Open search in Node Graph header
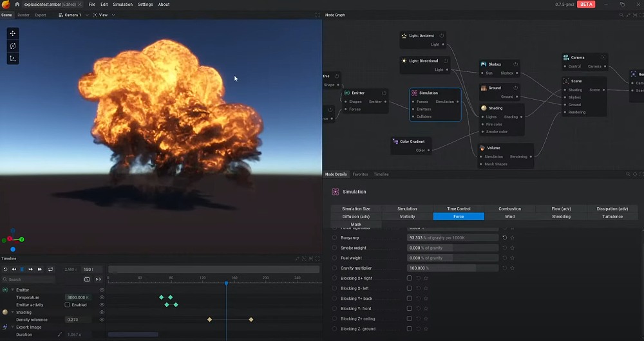 tap(621, 15)
